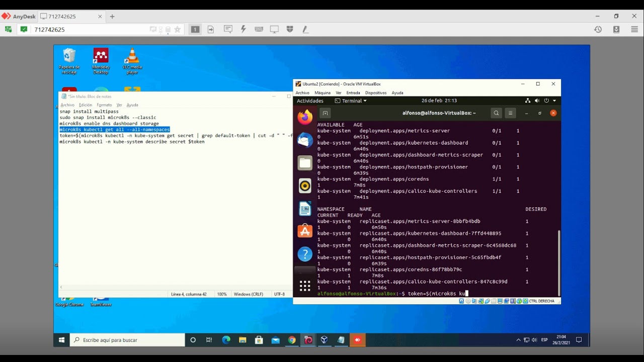
Task: Open Ubuntu Software store icon
Action: coord(305,231)
